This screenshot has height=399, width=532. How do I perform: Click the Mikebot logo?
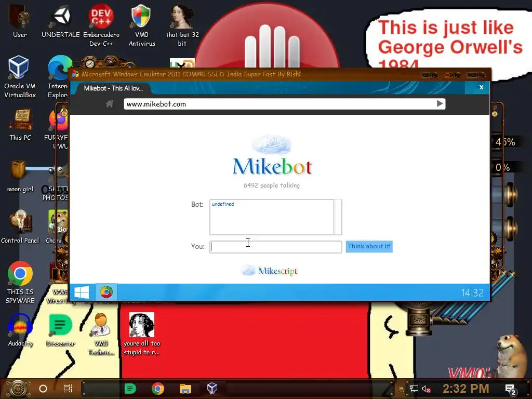[272, 156]
